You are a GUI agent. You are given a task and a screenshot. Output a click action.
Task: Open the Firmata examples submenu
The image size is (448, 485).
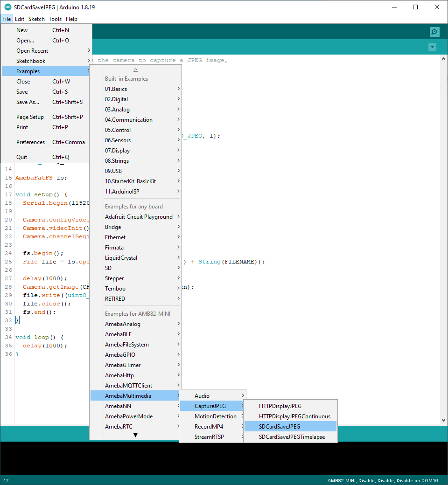pos(136,247)
